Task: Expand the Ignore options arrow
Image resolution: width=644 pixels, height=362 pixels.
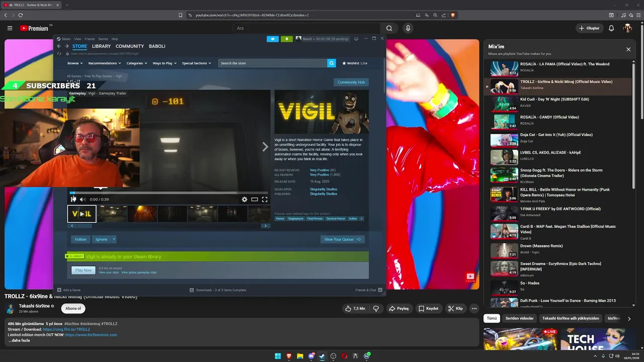Action: tap(114, 239)
